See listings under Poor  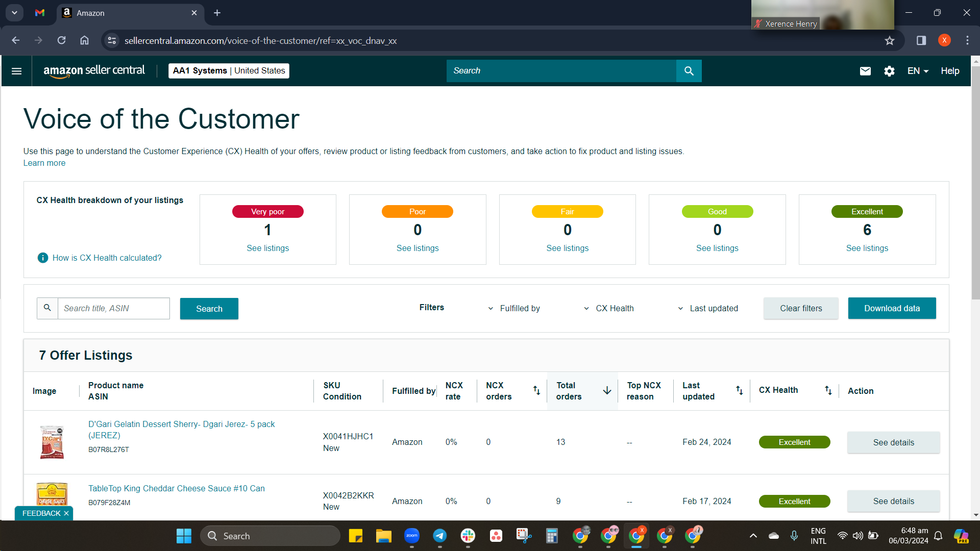point(418,248)
